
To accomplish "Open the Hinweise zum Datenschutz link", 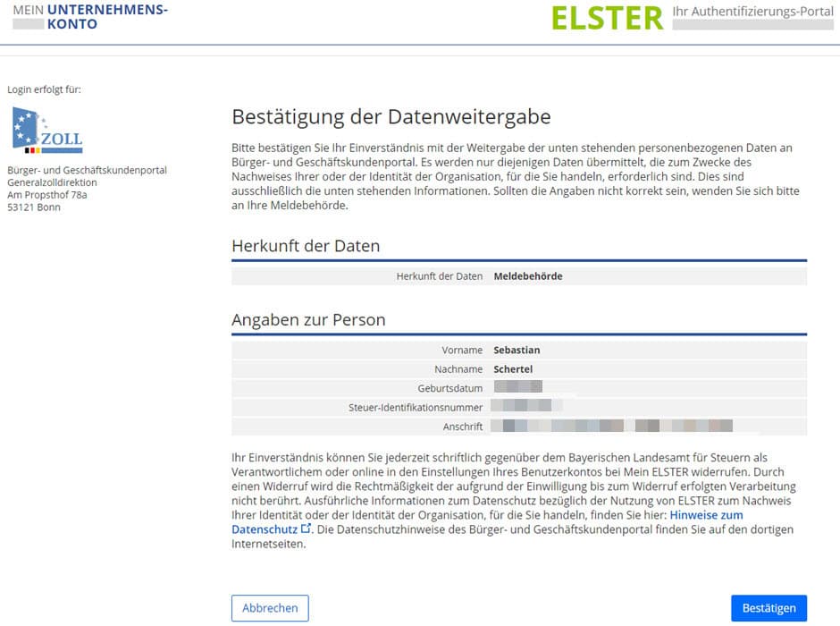I will [706, 514].
